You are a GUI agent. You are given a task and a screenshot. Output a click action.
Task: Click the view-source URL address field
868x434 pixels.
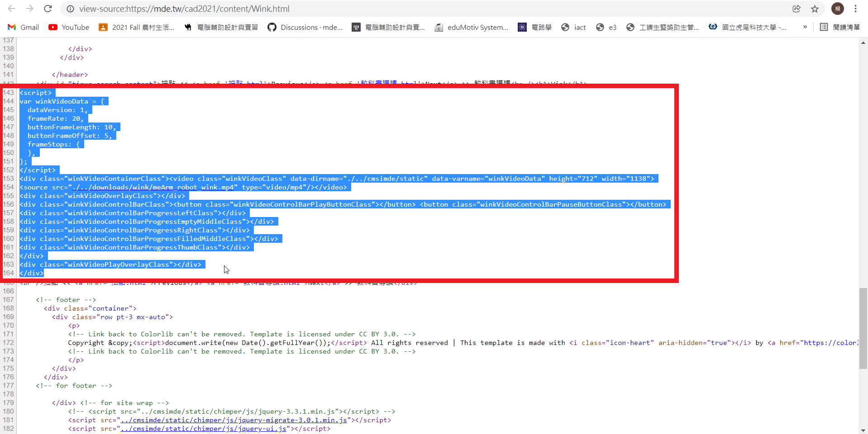[184, 9]
